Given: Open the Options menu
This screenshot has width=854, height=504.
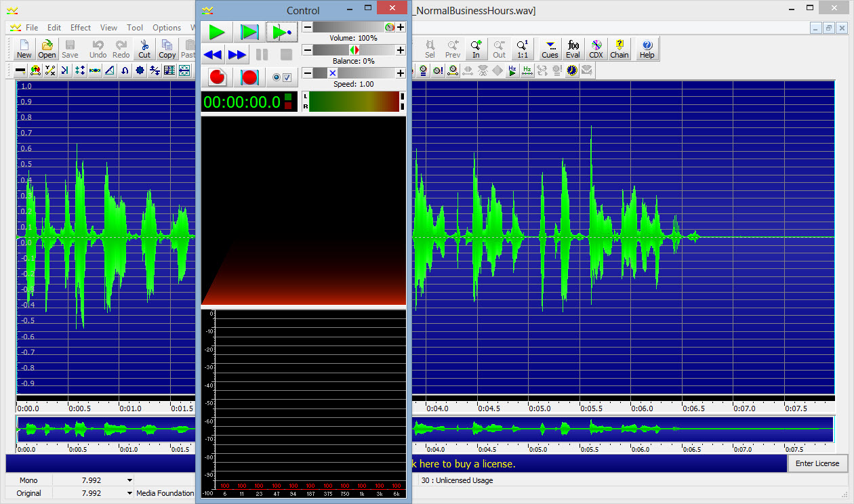Looking at the screenshot, I should tap(167, 28).
